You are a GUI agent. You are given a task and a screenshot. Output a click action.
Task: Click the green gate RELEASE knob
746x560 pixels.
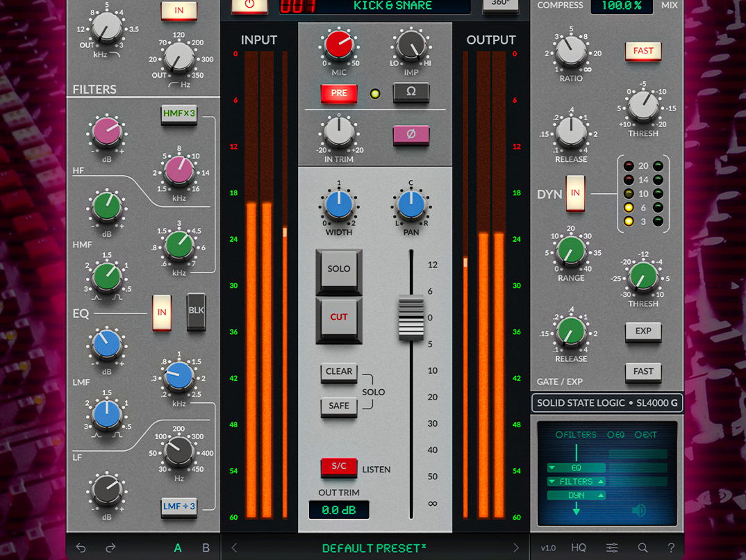(571, 331)
